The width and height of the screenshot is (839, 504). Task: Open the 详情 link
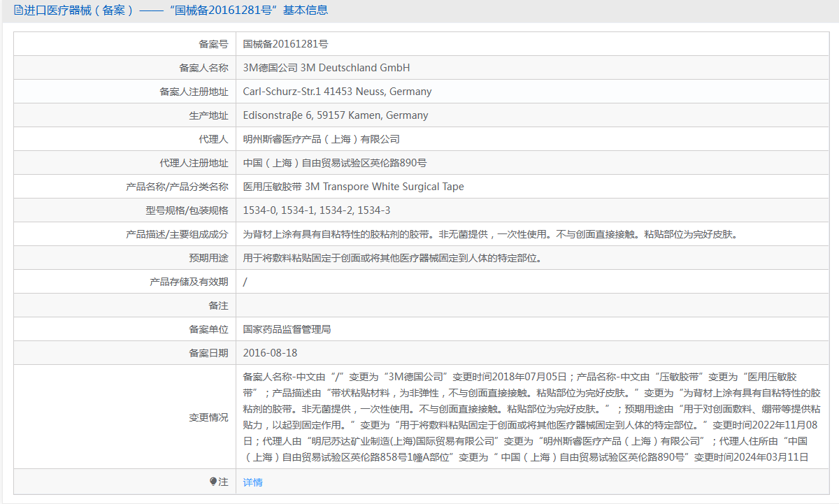pos(253,482)
